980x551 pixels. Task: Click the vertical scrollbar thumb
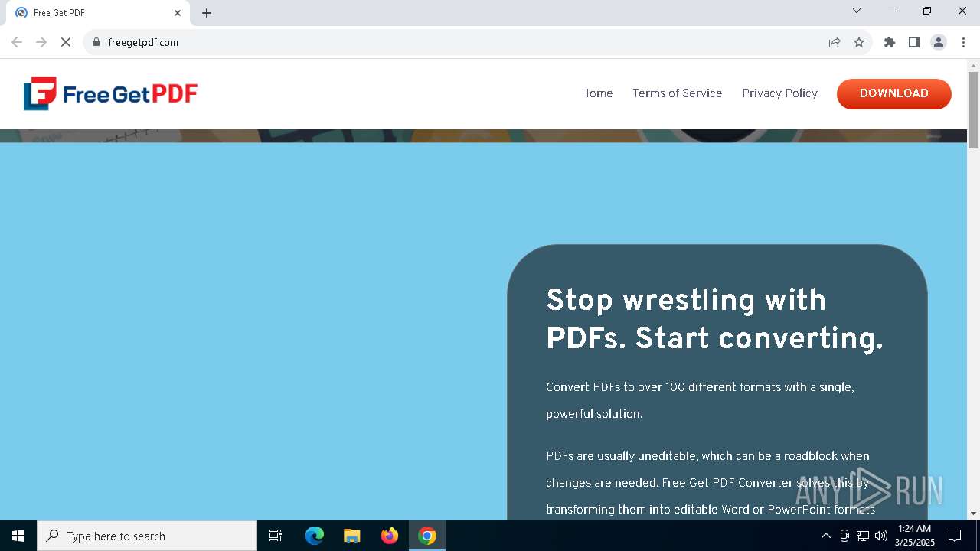click(973, 109)
